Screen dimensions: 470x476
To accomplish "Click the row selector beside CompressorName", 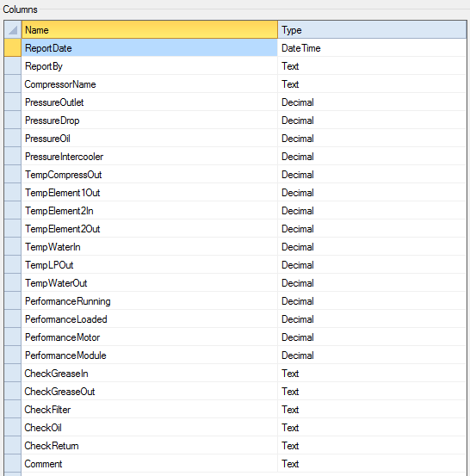I will pyautogui.click(x=13, y=84).
